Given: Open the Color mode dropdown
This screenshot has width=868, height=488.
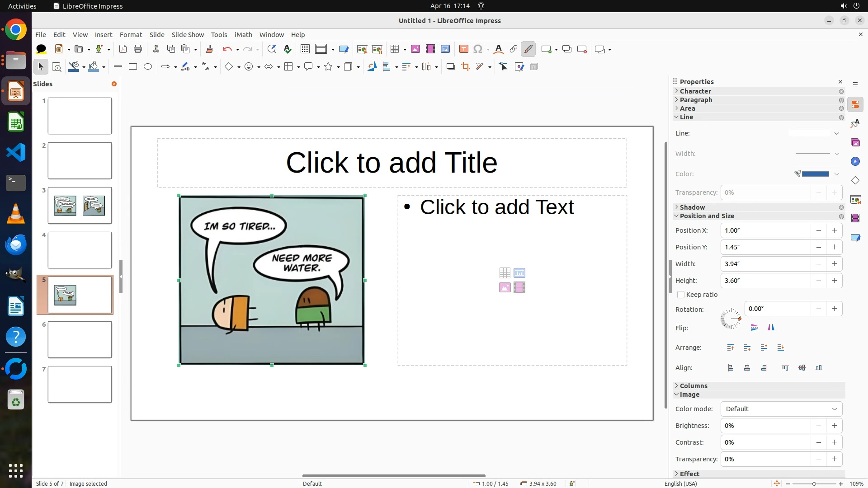Looking at the screenshot, I should [781, 409].
